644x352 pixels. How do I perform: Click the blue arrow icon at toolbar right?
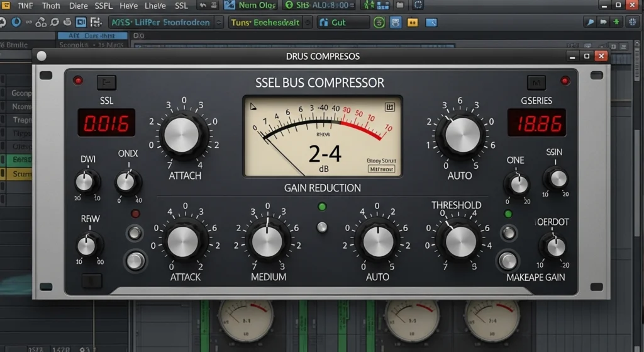(x=590, y=22)
